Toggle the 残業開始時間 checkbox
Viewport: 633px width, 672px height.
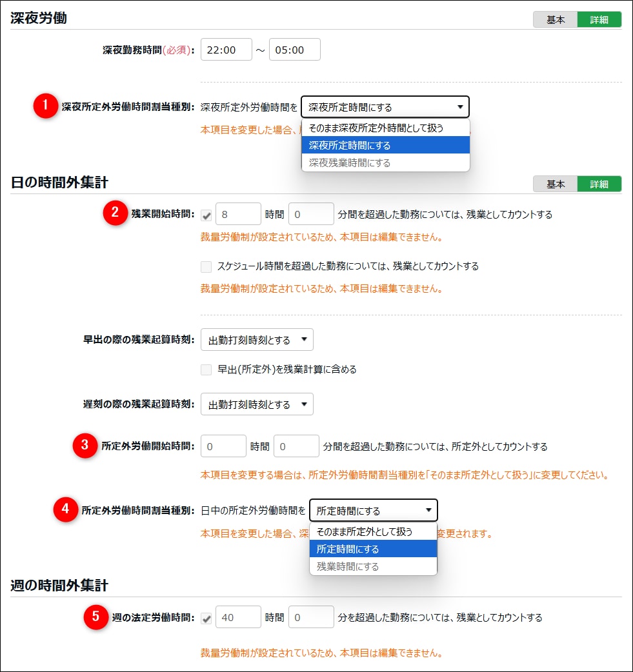(206, 215)
